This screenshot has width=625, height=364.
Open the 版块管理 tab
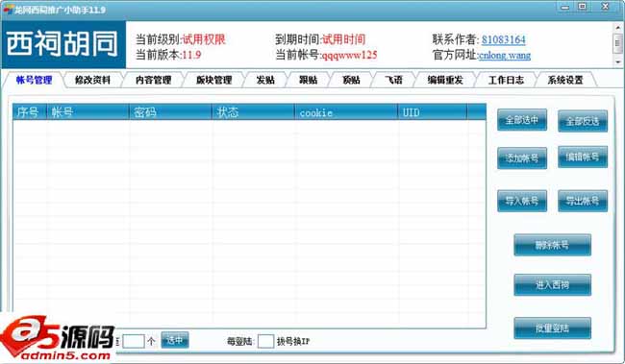[x=214, y=80]
